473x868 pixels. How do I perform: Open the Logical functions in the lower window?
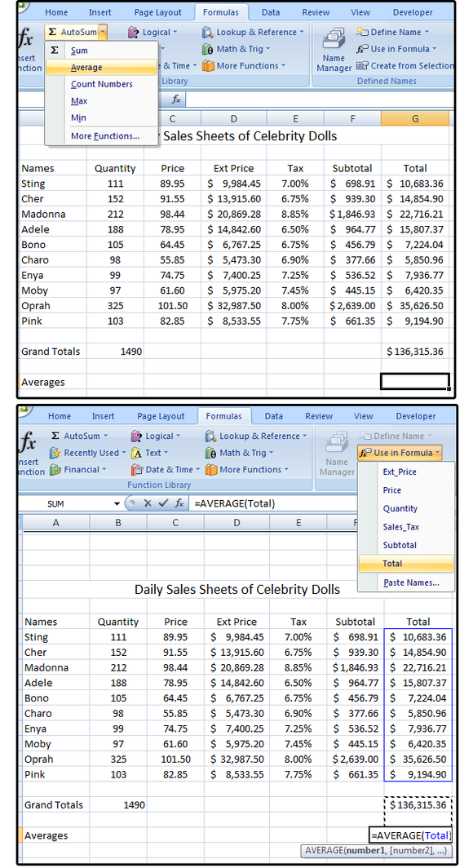pos(156,436)
